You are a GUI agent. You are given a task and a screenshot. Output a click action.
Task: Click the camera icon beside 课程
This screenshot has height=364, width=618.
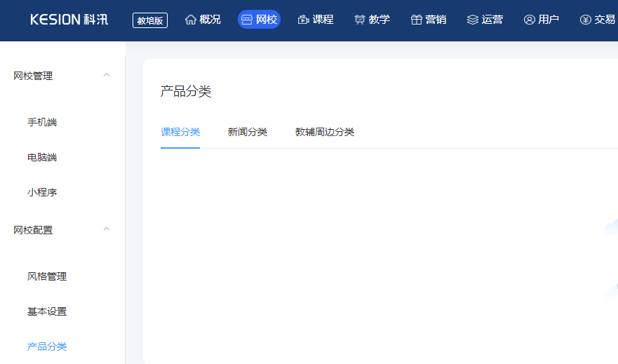[303, 20]
